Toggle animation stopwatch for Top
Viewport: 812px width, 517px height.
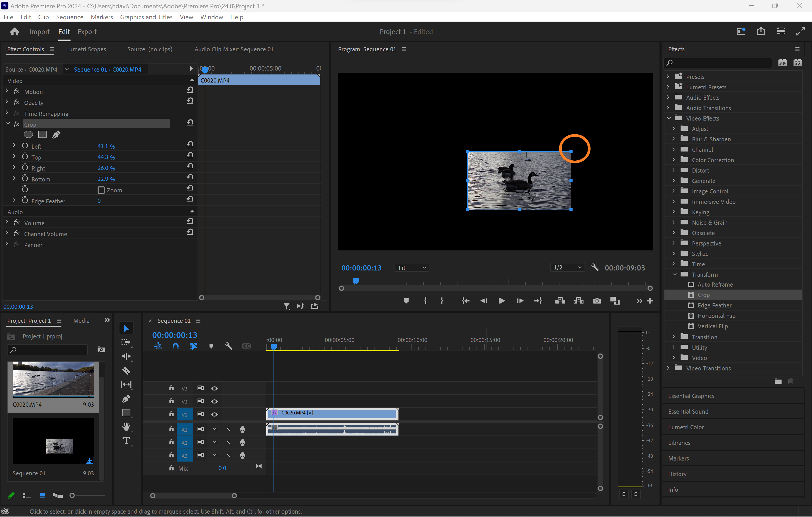[x=25, y=156]
